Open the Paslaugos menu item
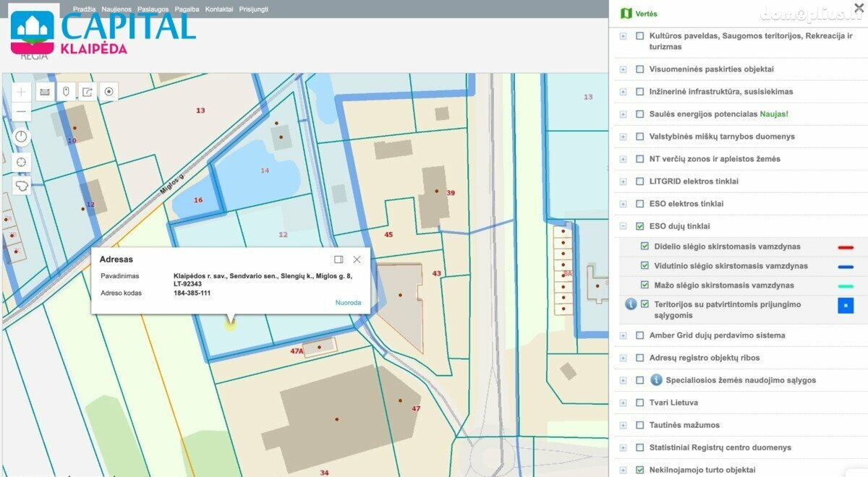 (153, 9)
